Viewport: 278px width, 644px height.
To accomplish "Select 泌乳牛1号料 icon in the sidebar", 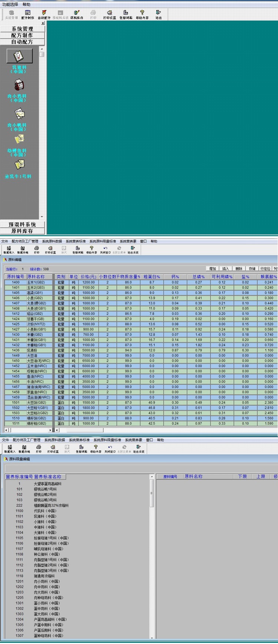I will coord(19,165).
